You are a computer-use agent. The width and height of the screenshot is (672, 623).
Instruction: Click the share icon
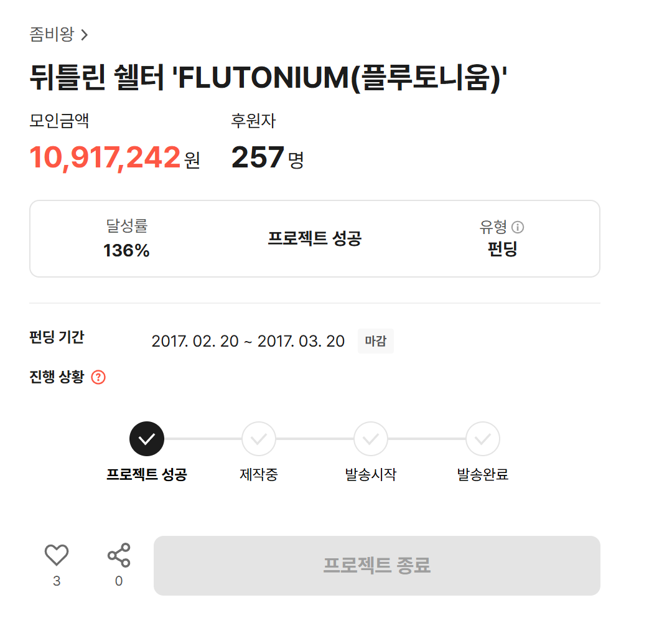(119, 555)
